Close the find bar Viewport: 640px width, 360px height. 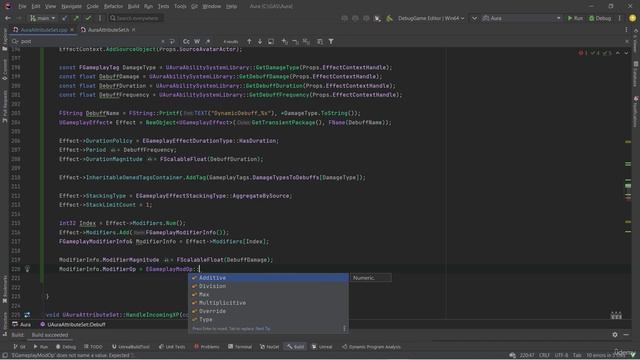627,41
